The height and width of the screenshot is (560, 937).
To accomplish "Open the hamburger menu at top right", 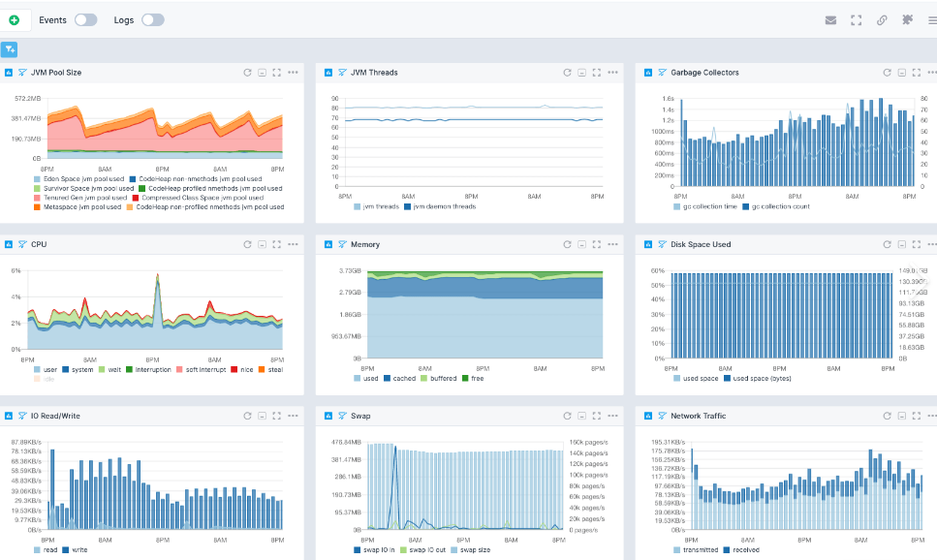I will tap(931, 19).
